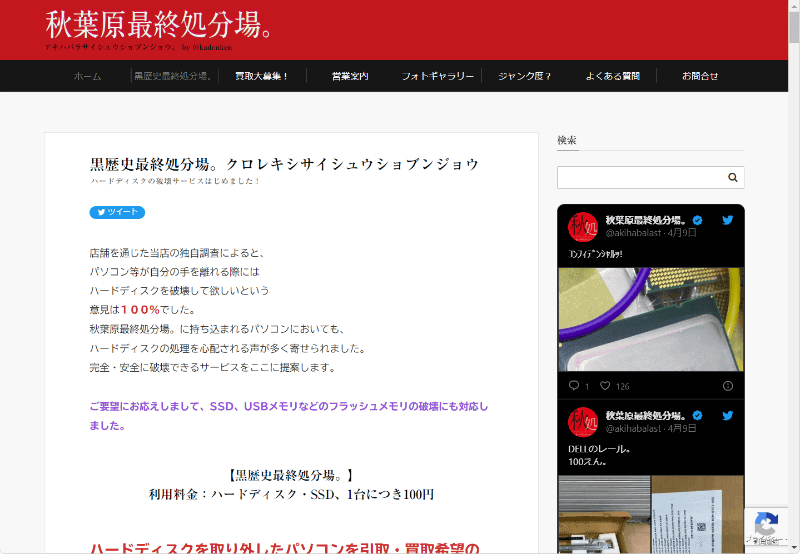Click the 秋処 avatar on the DELLのレール tweet
The width and height of the screenshot is (800, 554).
coord(583,422)
